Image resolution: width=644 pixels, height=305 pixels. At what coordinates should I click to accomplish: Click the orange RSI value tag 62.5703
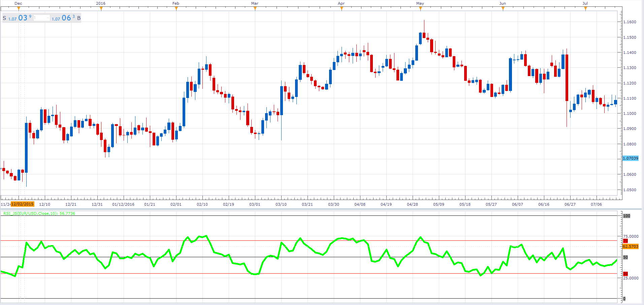pos(630,246)
